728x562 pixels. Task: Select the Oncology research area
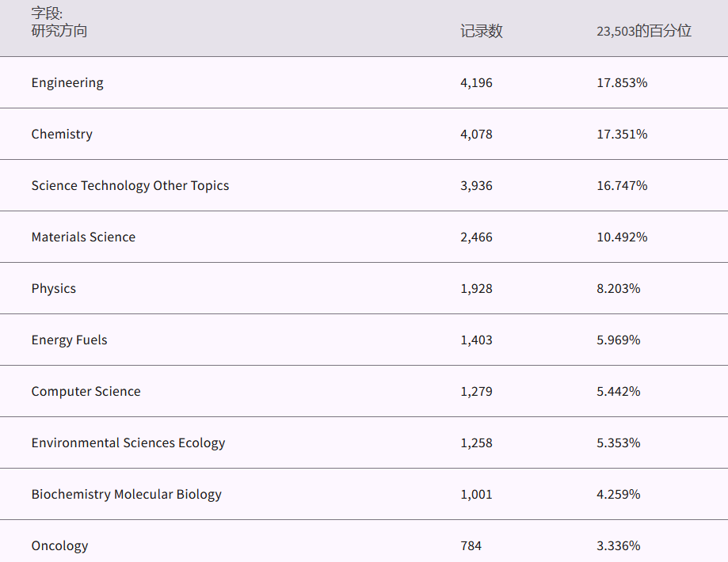pos(59,546)
